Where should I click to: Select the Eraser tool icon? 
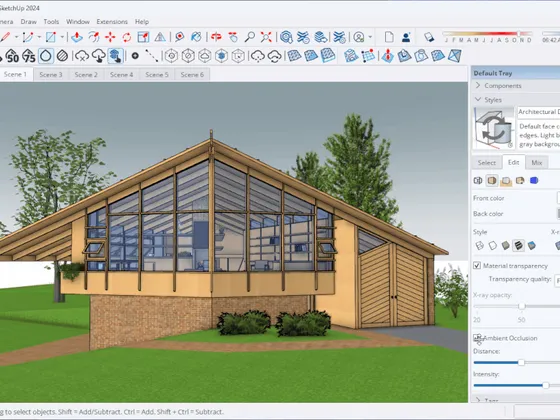click(x=429, y=37)
